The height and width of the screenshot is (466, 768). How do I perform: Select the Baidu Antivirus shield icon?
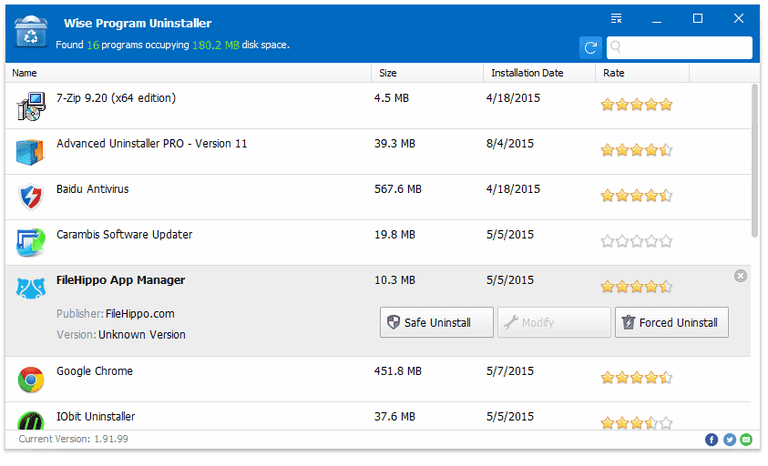click(x=31, y=197)
